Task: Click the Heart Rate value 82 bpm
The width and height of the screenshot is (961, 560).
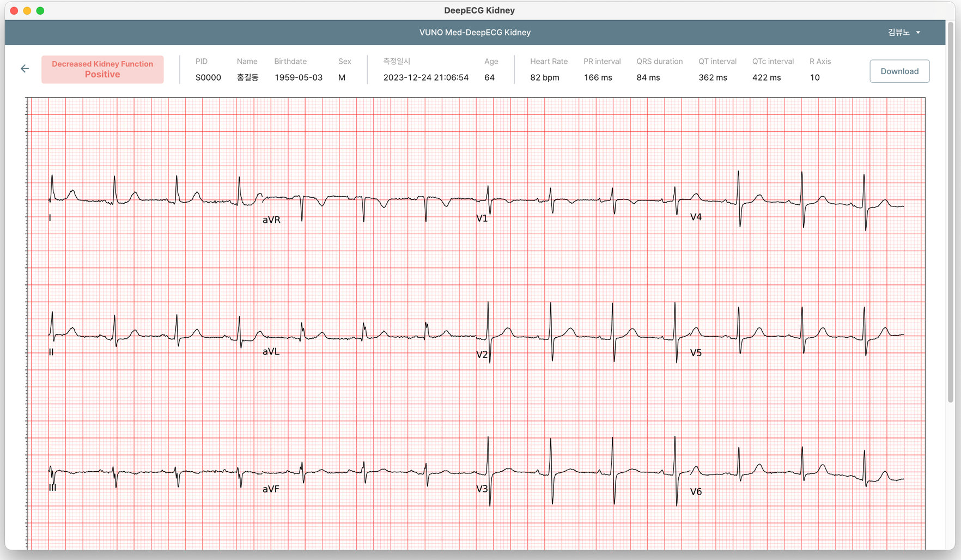Action: [544, 78]
